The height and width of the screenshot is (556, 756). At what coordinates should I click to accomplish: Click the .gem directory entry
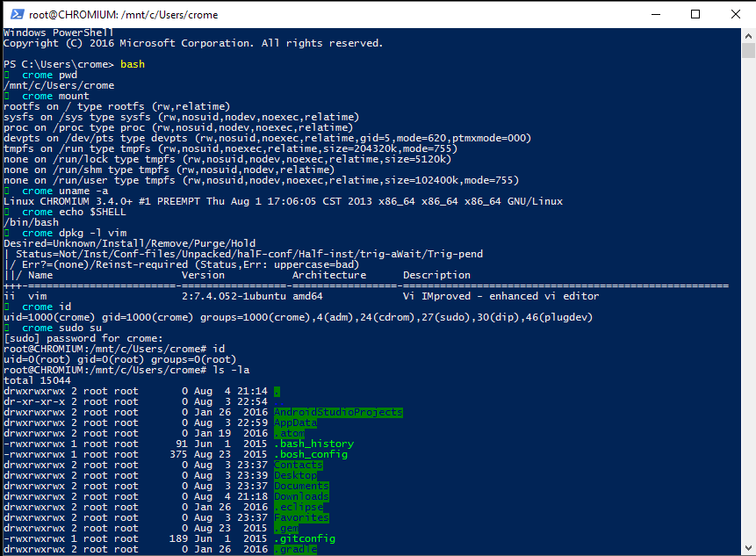[x=286, y=529]
